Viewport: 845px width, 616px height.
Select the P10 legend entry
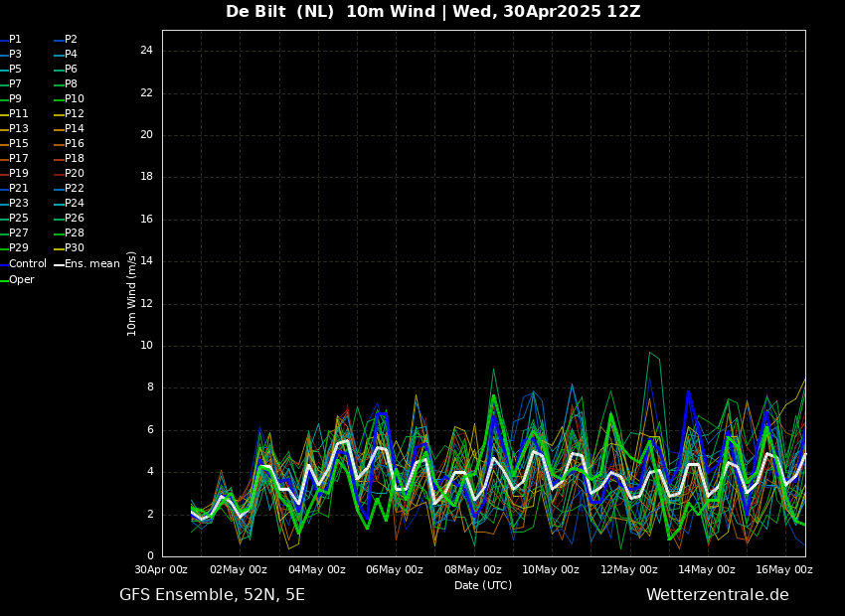(x=74, y=99)
